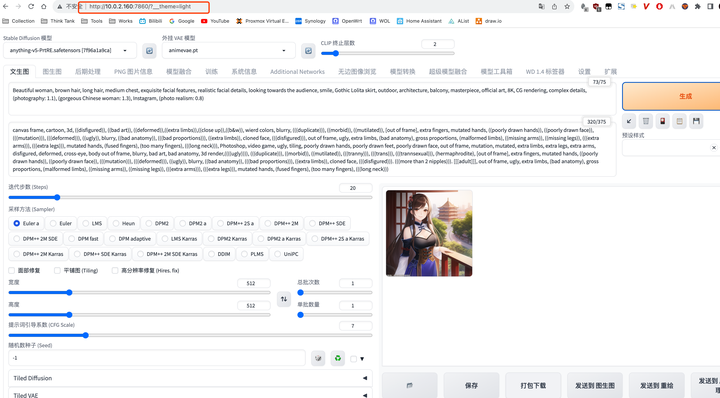Enable the Tiling checkbox
Screen dimensions: 720x398
pos(57,270)
